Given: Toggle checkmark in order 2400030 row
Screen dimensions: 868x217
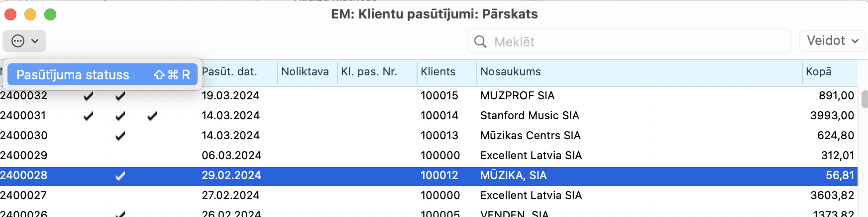Looking at the screenshot, I should pyautogui.click(x=120, y=136).
